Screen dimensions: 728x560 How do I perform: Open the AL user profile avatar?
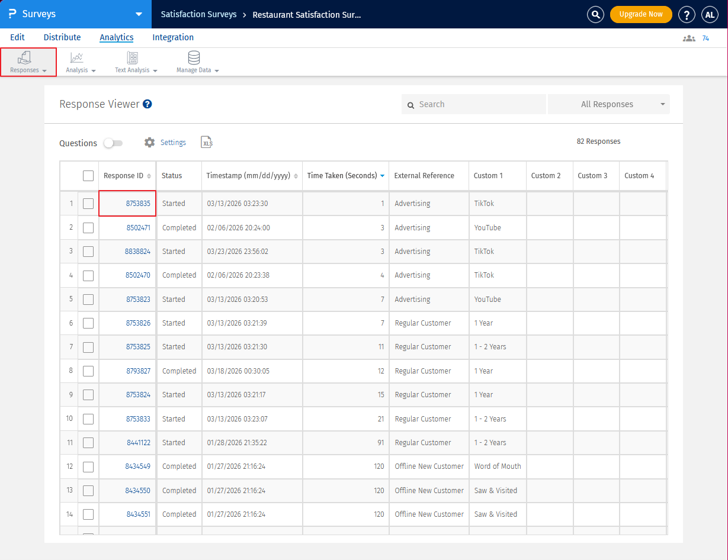[x=710, y=14]
